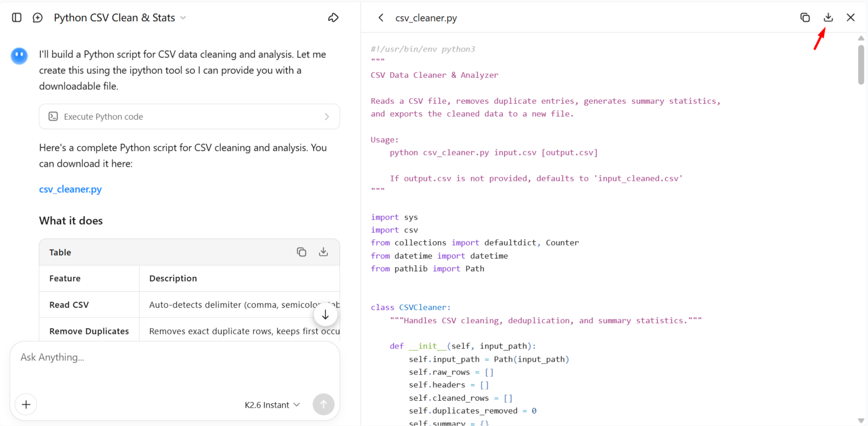868x426 pixels.
Task: Open the csv_cleaner.py download link
Action: click(x=70, y=189)
